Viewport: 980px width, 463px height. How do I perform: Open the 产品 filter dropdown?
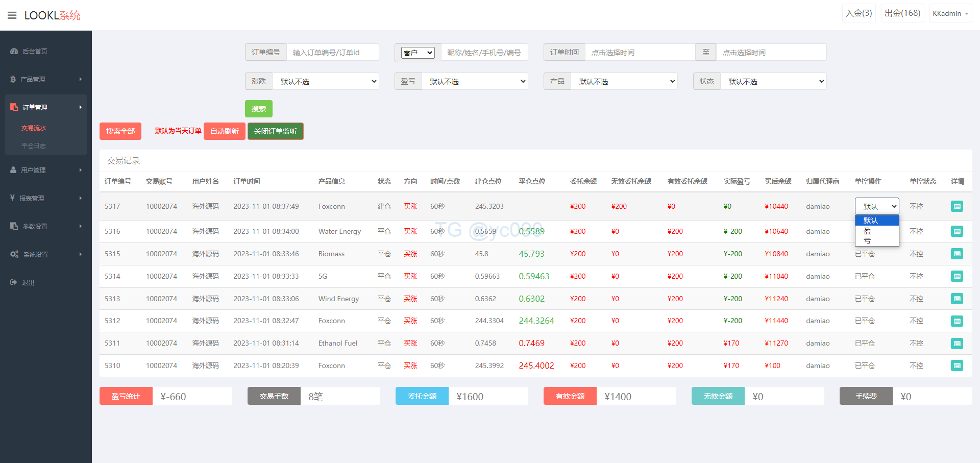[x=624, y=81]
